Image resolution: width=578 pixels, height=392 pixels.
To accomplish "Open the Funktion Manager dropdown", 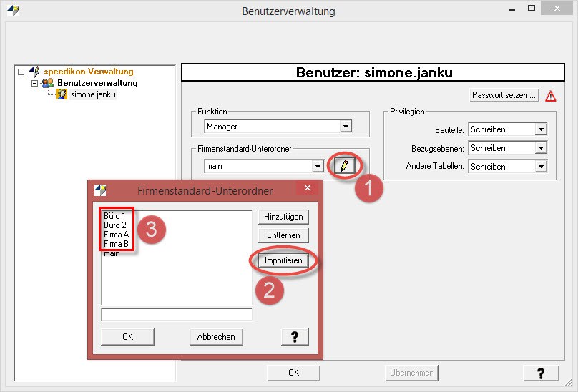I will point(346,127).
